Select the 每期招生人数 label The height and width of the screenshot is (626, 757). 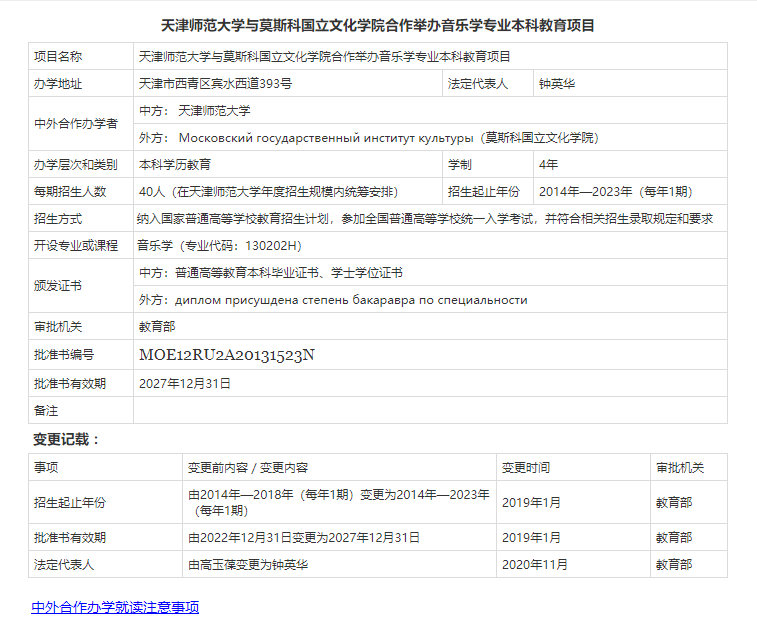click(70, 192)
